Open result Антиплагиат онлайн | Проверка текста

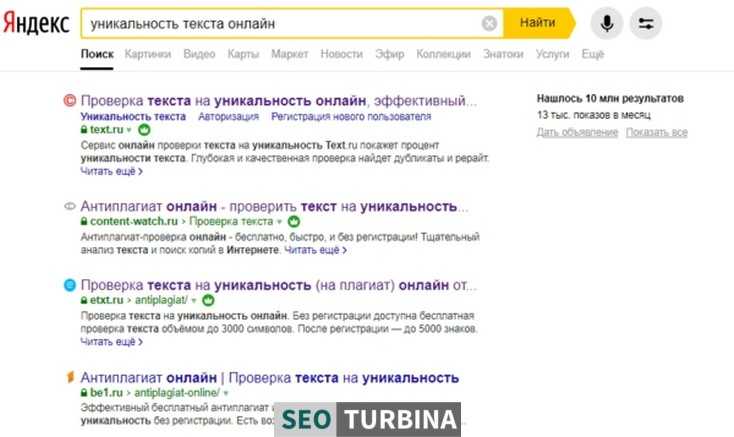coord(270,378)
